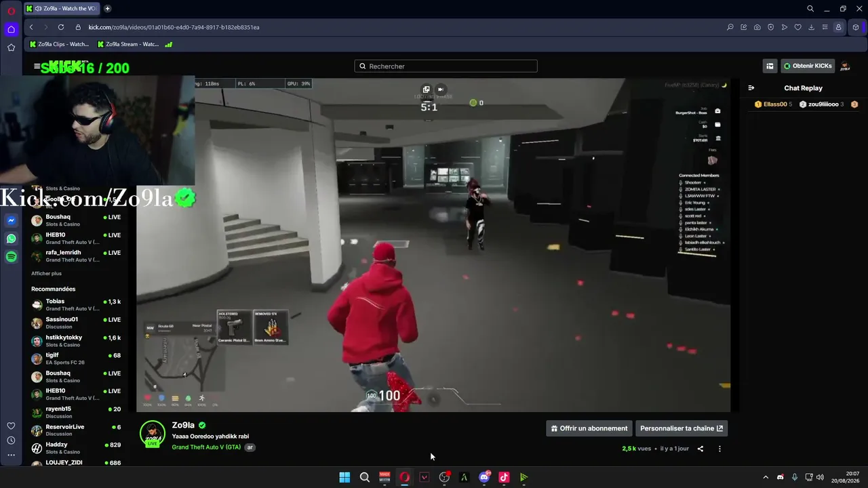Open tigilf EA Sports FC 26 channel
The image size is (868, 488).
click(x=76, y=359)
